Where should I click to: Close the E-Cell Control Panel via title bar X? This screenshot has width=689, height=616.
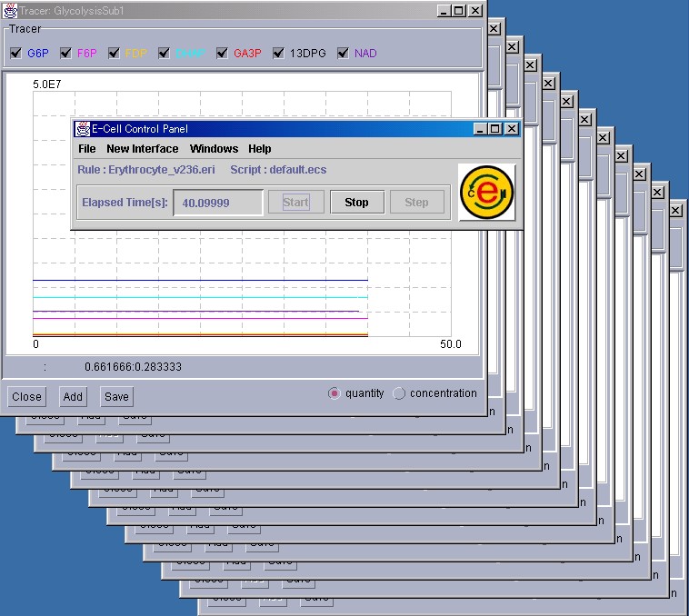coord(511,129)
